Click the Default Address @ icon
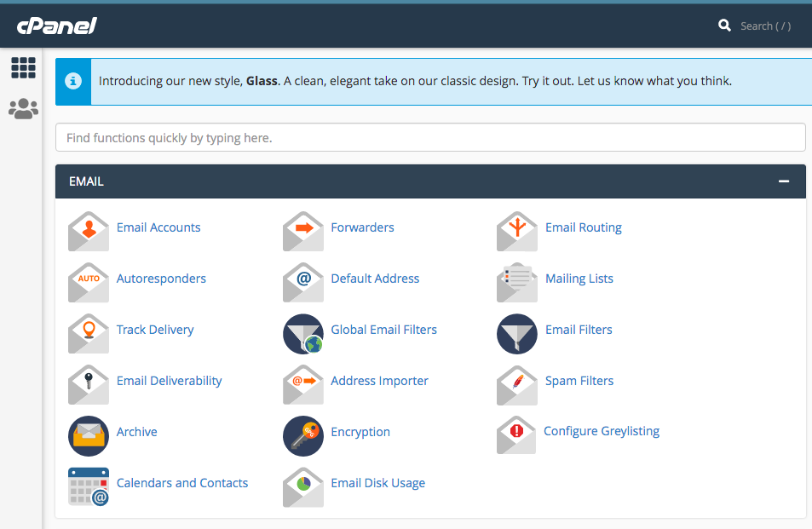 pyautogui.click(x=303, y=283)
